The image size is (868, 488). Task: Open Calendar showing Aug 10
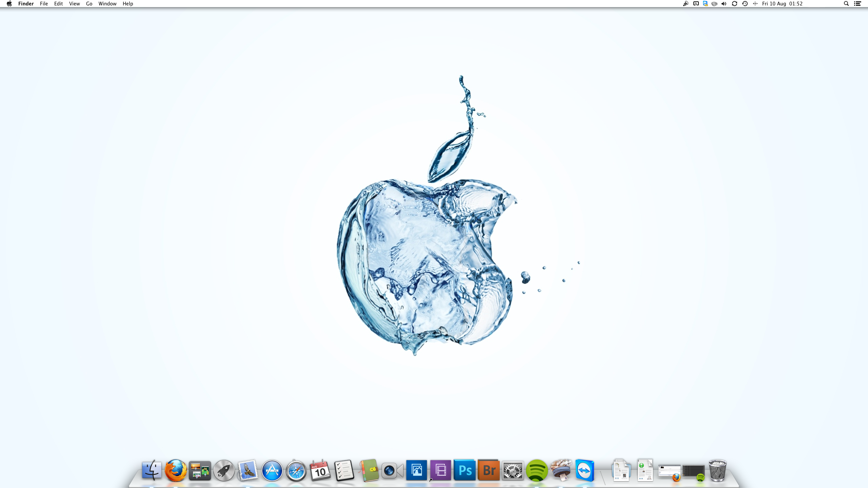[320, 470]
